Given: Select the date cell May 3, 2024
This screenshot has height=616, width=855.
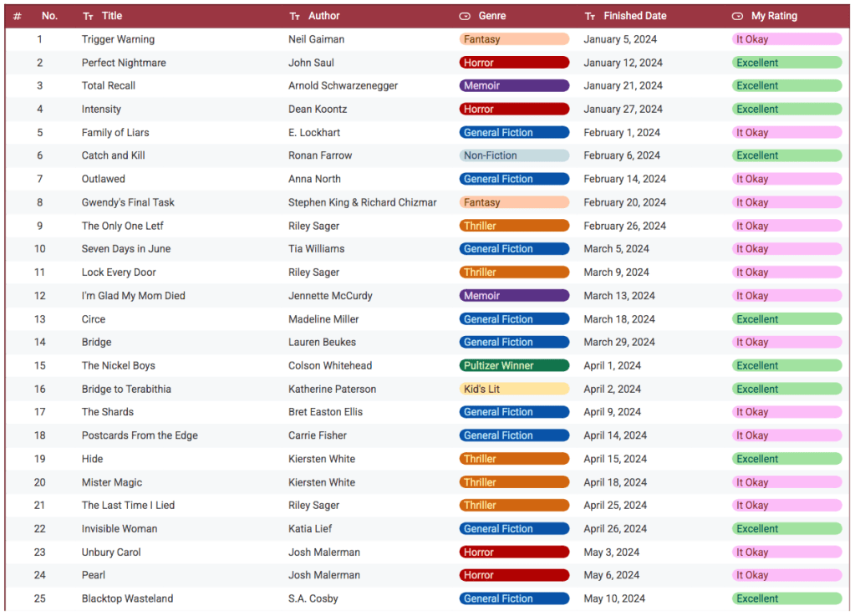Looking at the screenshot, I should (x=611, y=552).
